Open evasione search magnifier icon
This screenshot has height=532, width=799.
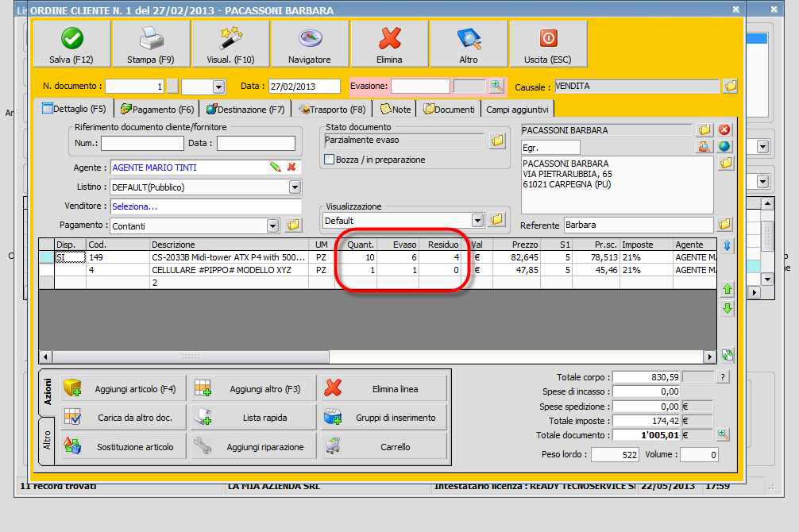coord(497,86)
